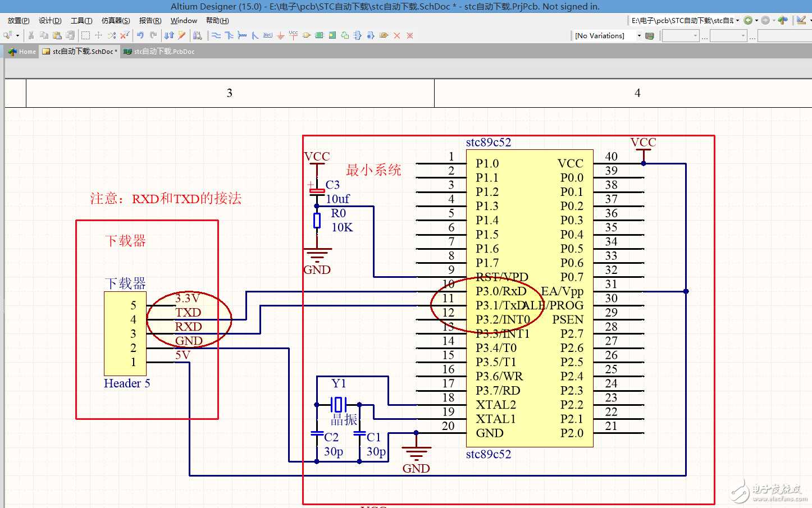The image size is (812, 508).
Task: Go to the Home tab
Action: 22,52
